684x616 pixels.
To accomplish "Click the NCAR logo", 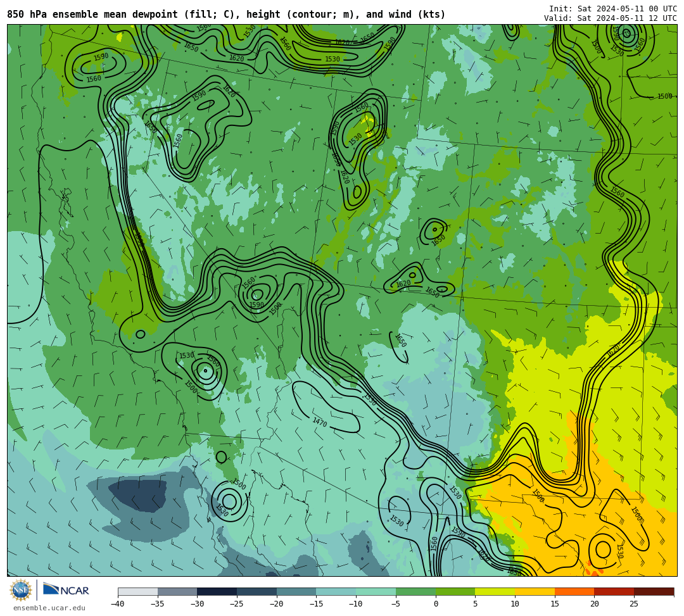I will click(x=66, y=590).
